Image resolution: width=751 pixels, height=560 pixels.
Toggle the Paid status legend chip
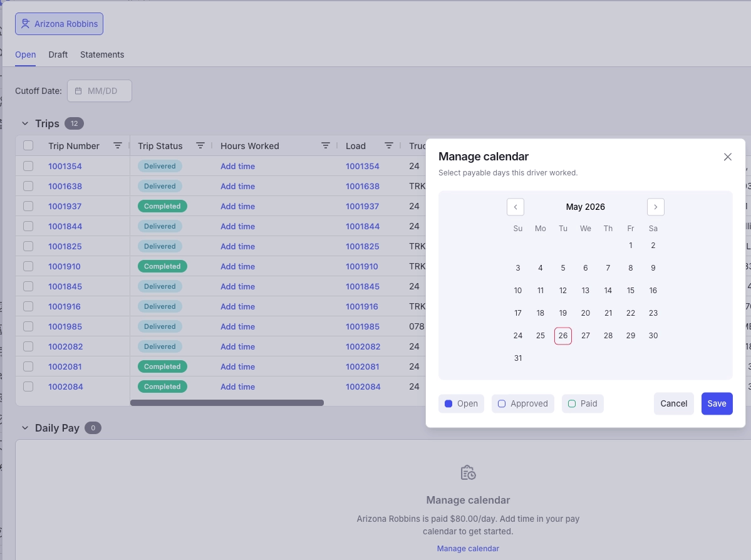click(583, 404)
